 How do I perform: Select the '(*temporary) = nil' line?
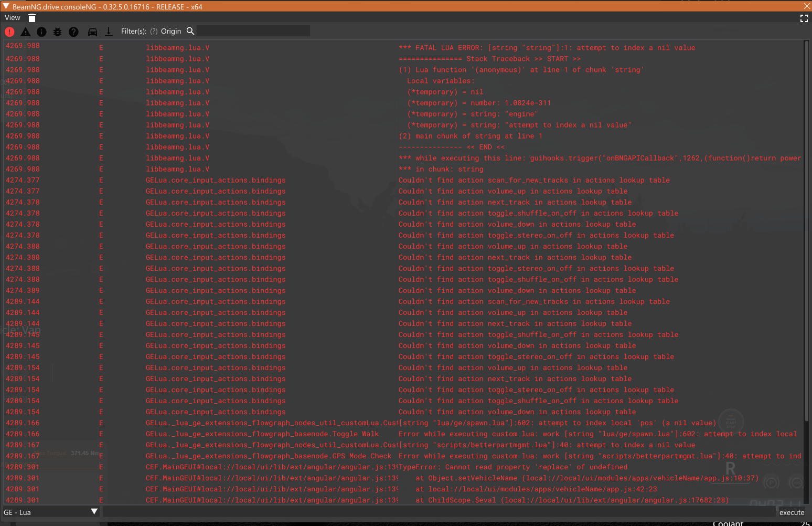pos(445,92)
